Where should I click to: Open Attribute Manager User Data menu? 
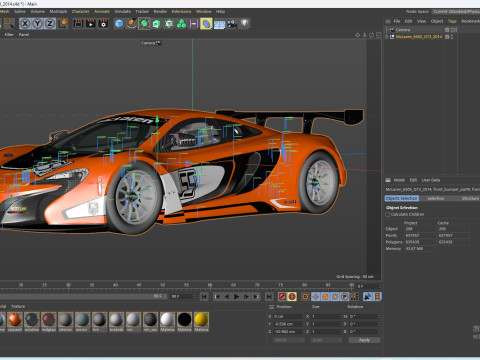(431, 180)
